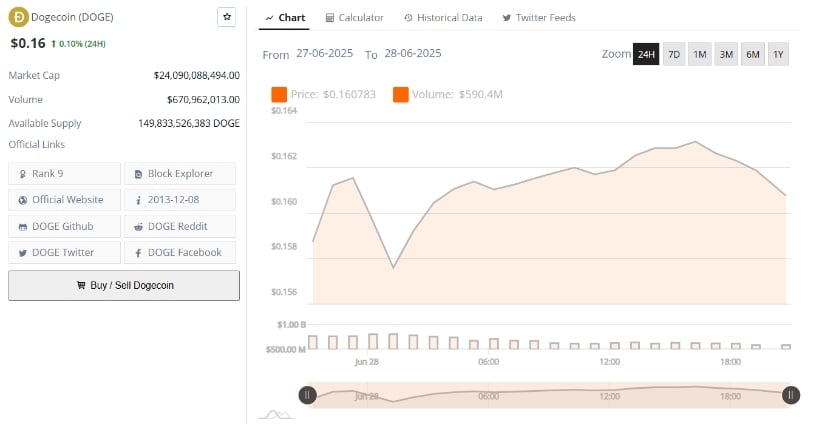This screenshot has height=424, width=825.
Task: Open the Historical Data tab
Action: (x=444, y=18)
